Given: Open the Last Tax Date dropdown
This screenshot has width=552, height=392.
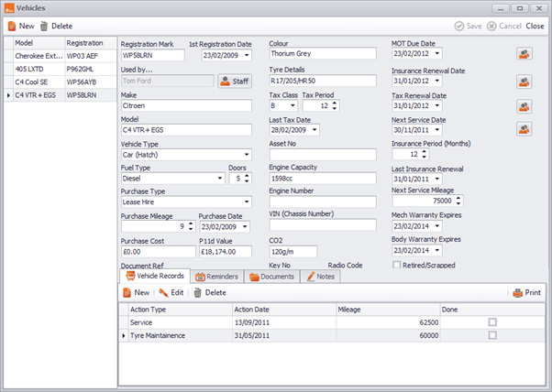Looking at the screenshot, I should [315, 130].
